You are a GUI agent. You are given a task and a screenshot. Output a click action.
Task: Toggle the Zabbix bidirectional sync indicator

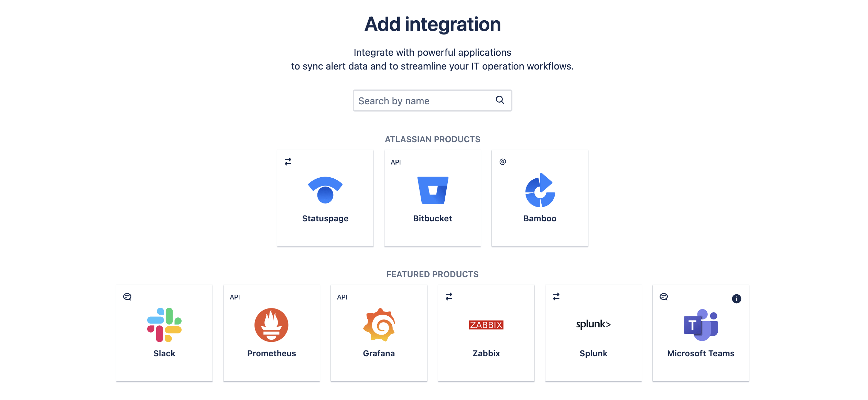tap(449, 297)
